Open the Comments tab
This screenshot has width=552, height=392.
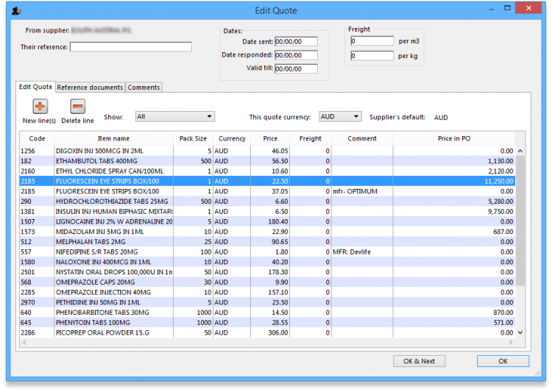click(x=144, y=87)
